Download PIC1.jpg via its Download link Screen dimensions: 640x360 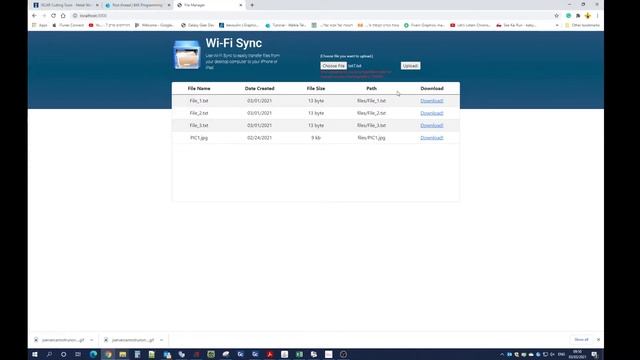[x=432, y=138]
